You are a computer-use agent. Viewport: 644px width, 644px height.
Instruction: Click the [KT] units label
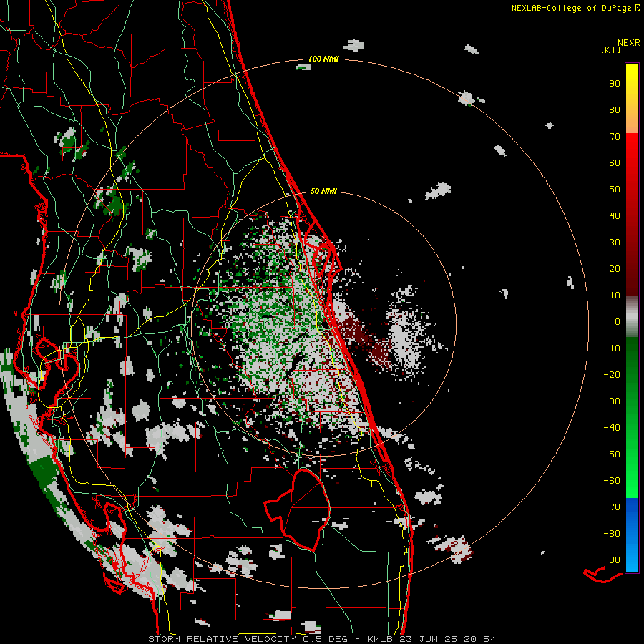point(611,49)
